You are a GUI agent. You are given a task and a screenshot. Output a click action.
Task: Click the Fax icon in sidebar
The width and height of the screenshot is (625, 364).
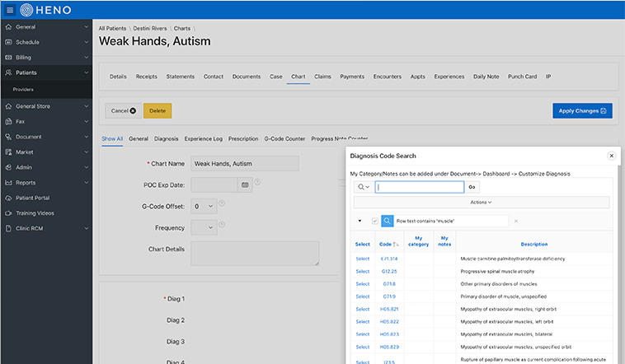point(8,121)
